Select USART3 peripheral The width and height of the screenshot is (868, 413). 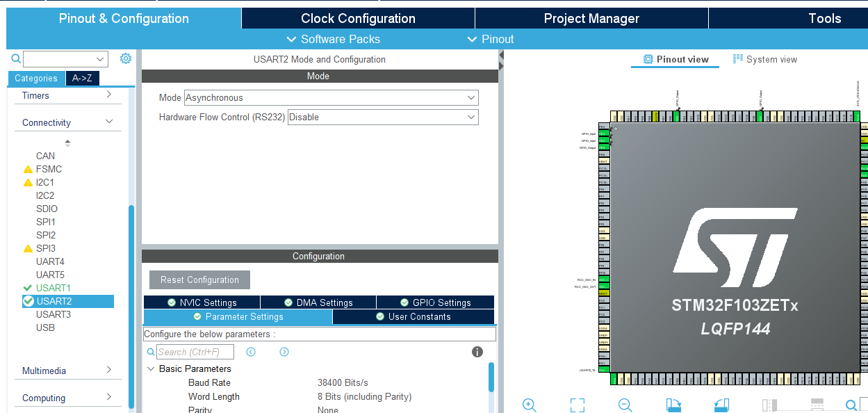pyautogui.click(x=54, y=314)
